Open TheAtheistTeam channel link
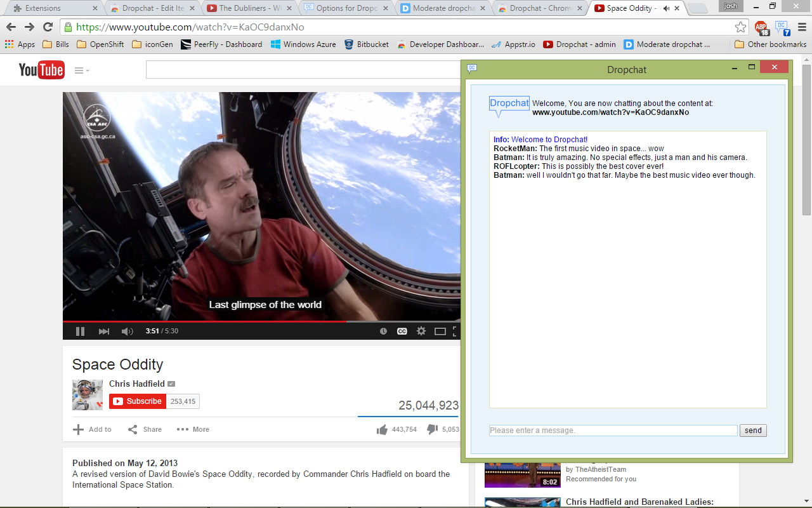This screenshot has width=812, height=508. [x=600, y=469]
